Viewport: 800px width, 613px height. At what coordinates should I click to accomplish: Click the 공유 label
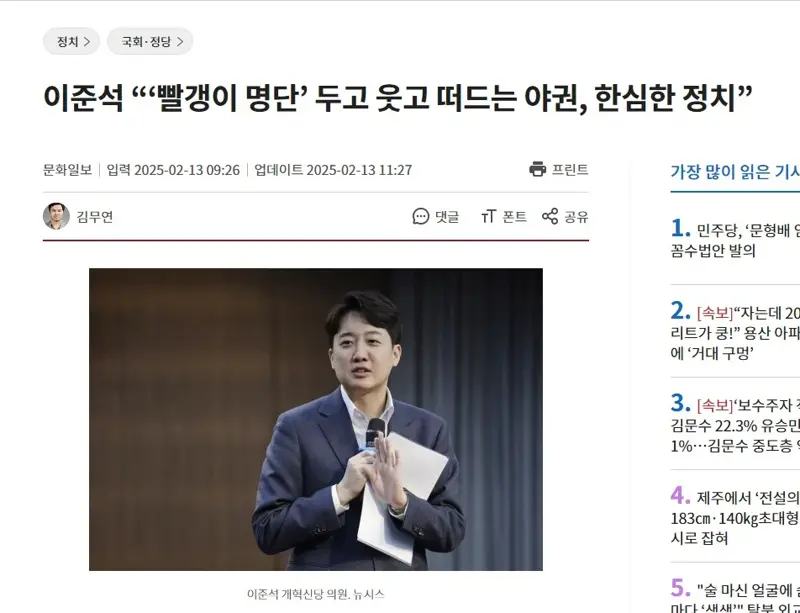click(x=577, y=217)
